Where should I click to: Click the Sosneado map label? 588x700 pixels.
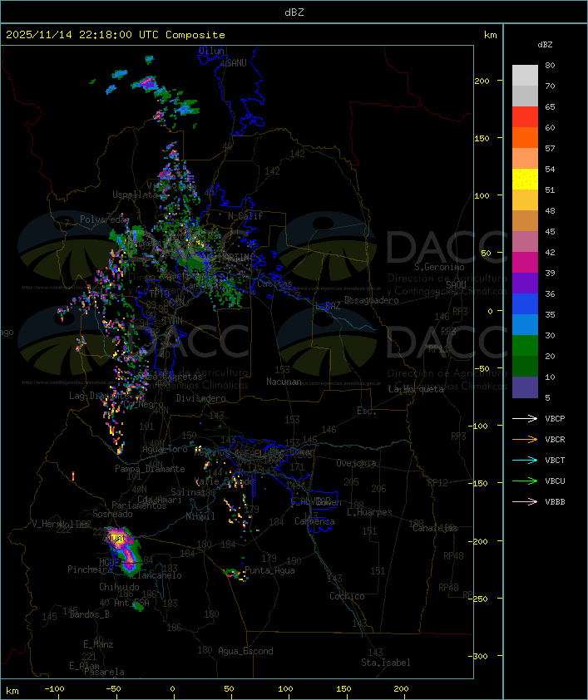112,514
